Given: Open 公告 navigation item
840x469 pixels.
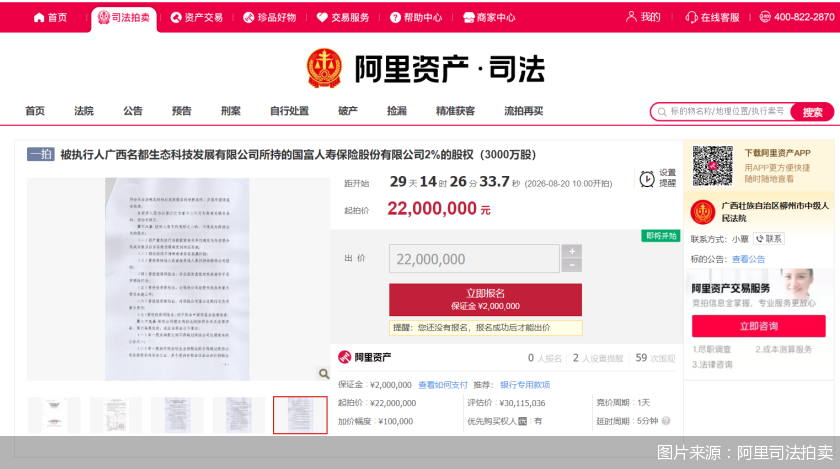Looking at the screenshot, I should tap(133, 111).
